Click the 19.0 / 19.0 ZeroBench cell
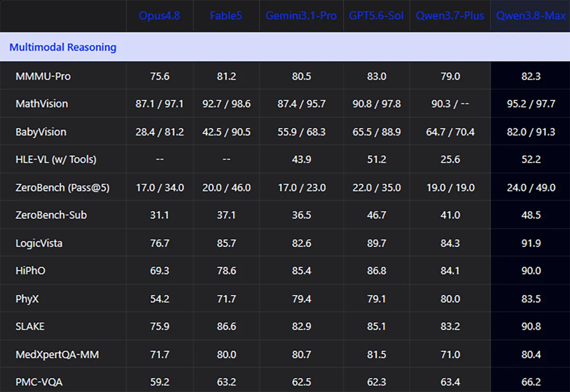Image resolution: width=570 pixels, height=392 pixels. click(x=450, y=187)
